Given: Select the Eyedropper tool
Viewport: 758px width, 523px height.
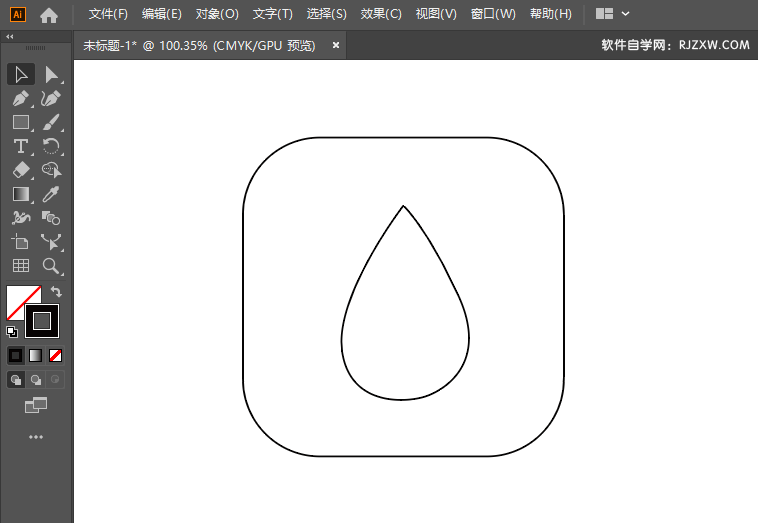Looking at the screenshot, I should (x=51, y=194).
